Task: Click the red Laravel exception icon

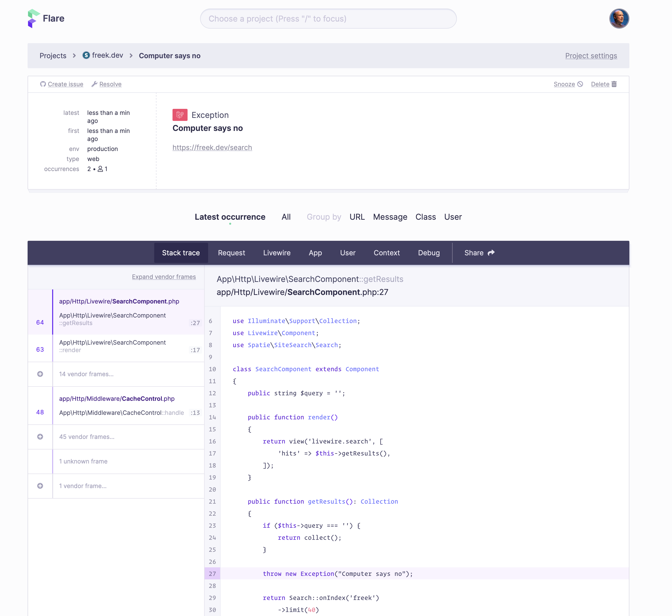Action: pyautogui.click(x=180, y=115)
